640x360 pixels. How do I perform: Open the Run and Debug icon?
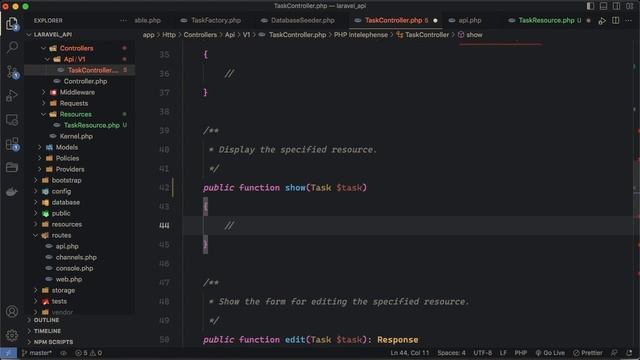12,96
